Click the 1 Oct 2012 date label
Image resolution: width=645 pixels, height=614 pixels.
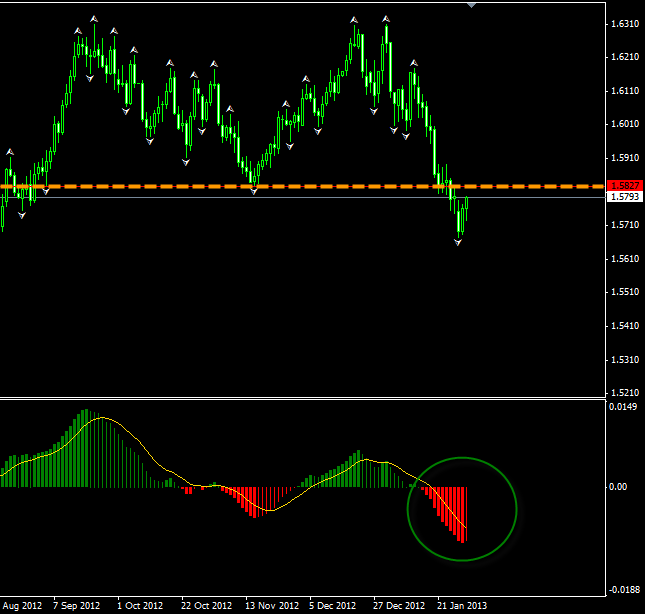[x=140, y=605]
